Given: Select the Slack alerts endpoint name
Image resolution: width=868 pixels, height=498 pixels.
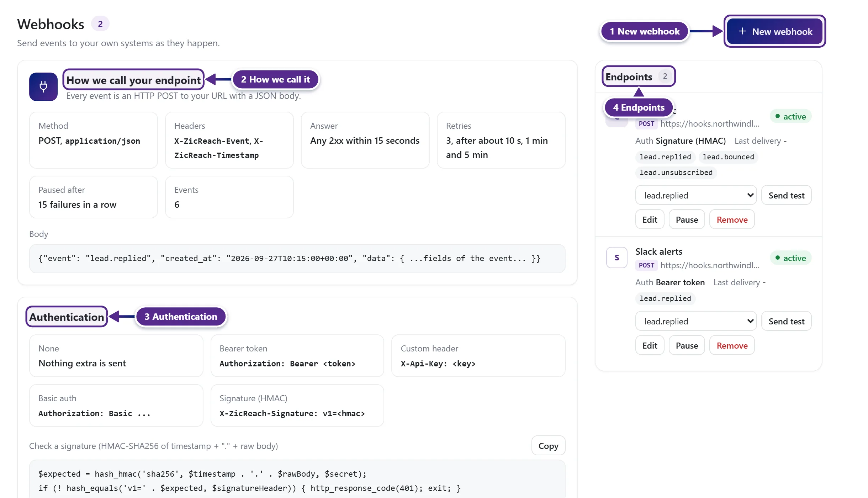Looking at the screenshot, I should tap(659, 251).
